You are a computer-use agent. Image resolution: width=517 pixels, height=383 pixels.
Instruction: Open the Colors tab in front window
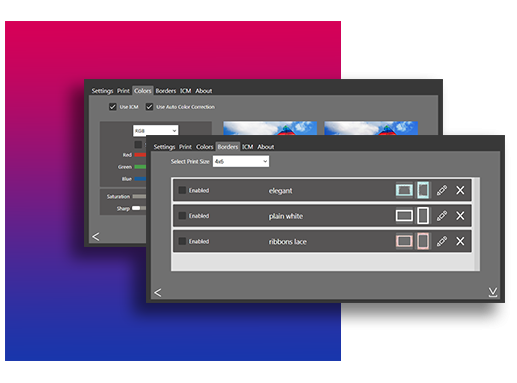point(204,147)
